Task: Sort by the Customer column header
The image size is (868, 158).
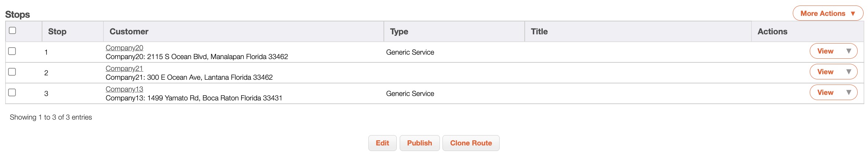Action: point(129,32)
